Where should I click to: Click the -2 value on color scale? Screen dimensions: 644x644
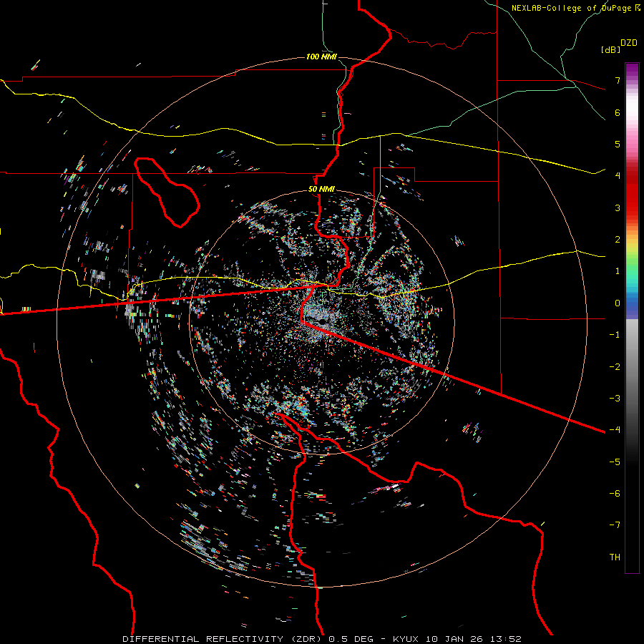pos(615,366)
